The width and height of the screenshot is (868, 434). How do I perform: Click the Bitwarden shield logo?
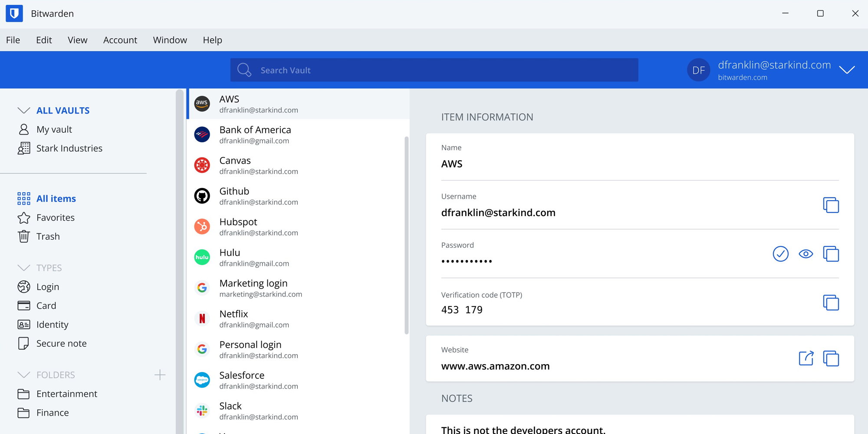coord(14,13)
